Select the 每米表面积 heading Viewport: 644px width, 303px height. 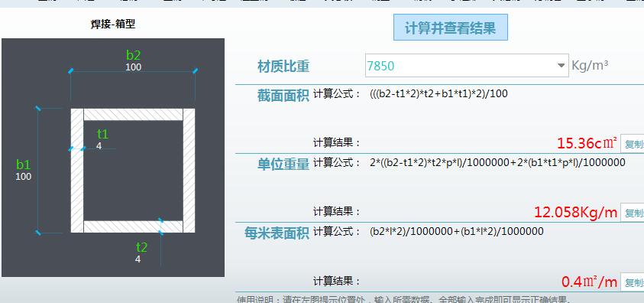click(x=277, y=233)
